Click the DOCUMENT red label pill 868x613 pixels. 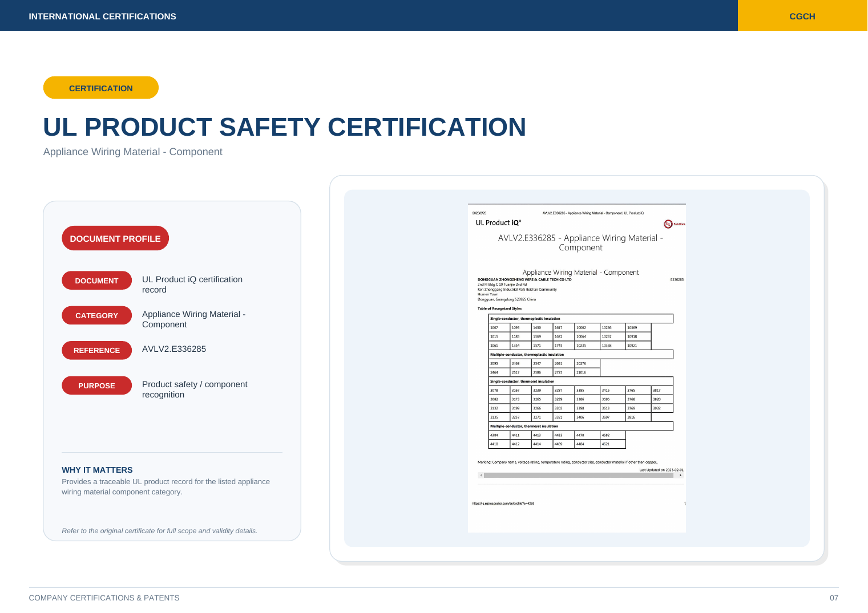coord(96,281)
